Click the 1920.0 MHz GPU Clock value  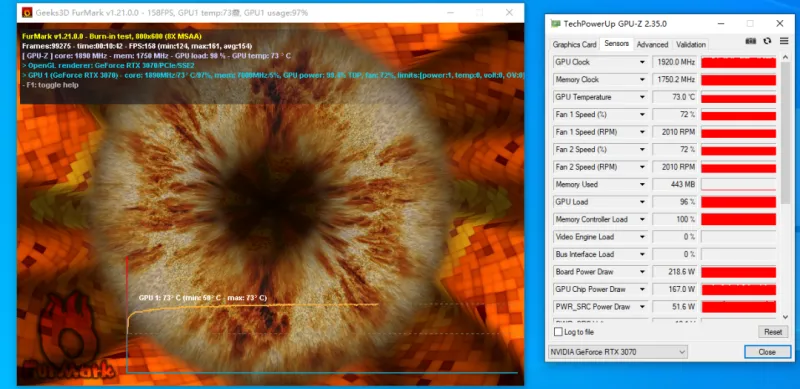[674, 62]
